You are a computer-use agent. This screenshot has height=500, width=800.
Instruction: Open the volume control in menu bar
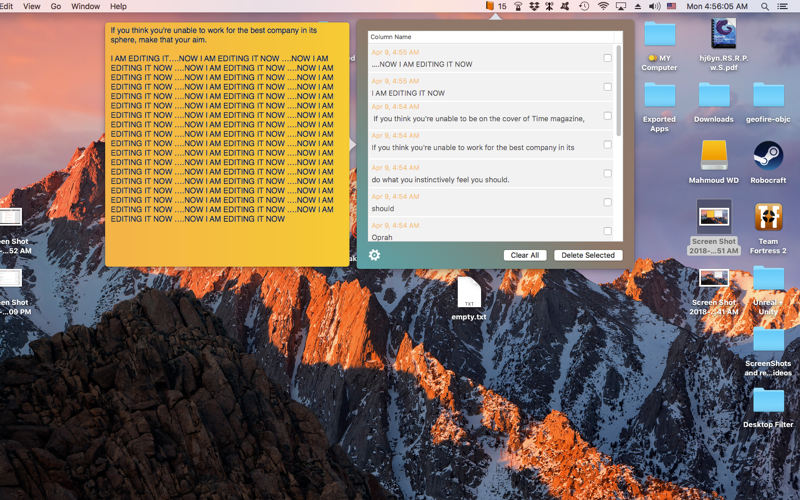pyautogui.click(x=655, y=6)
